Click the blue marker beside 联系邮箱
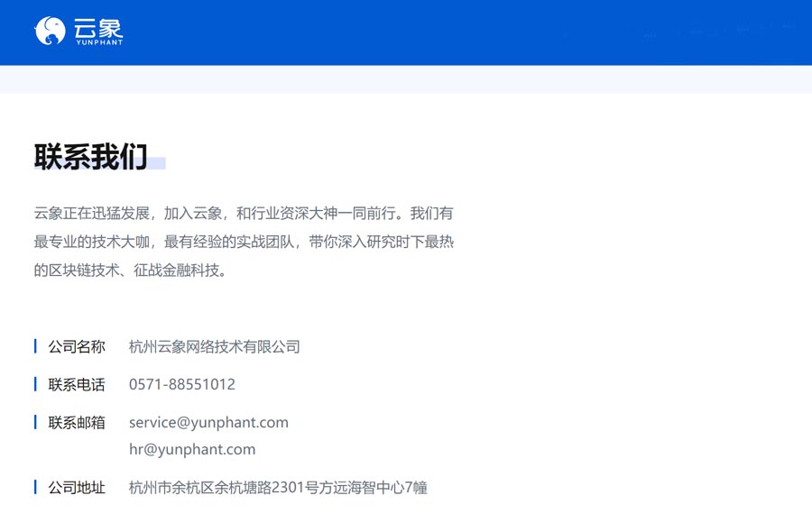Image resolution: width=812 pixels, height=523 pixels. point(35,422)
